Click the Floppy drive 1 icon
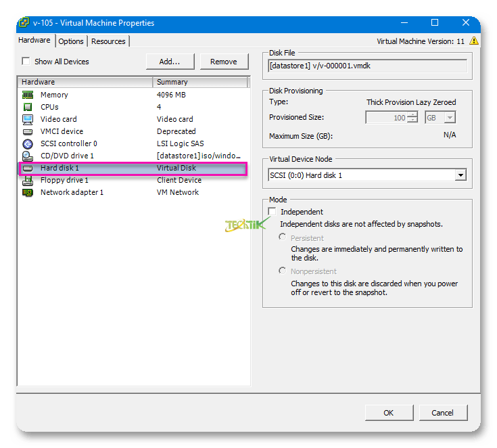The image size is (497, 448). coord(28,180)
